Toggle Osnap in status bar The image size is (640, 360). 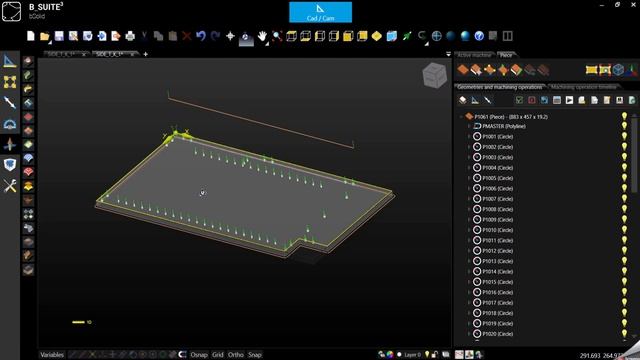pos(199,355)
